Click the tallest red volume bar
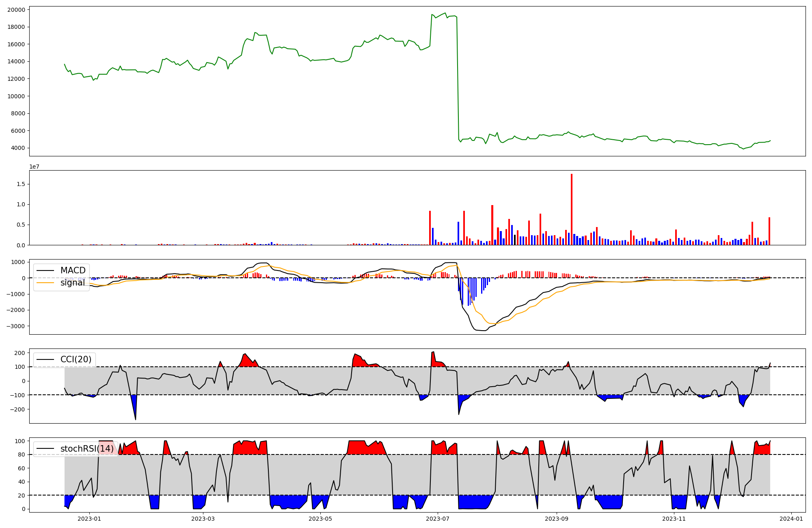 (572, 209)
